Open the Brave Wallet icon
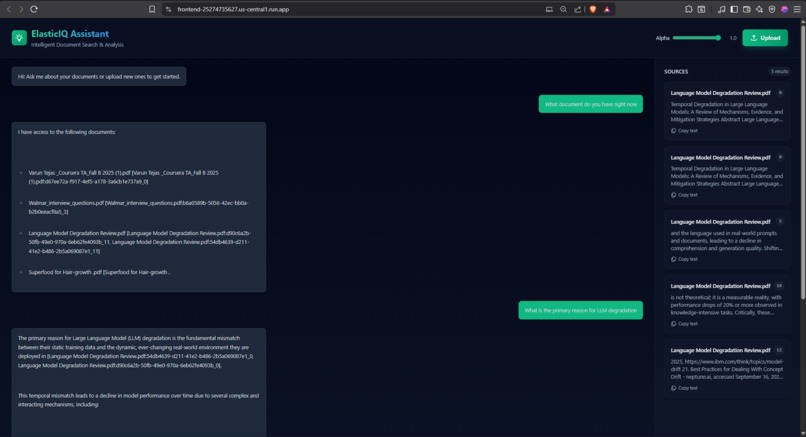Image resolution: width=806 pixels, height=437 pixels. [x=746, y=9]
